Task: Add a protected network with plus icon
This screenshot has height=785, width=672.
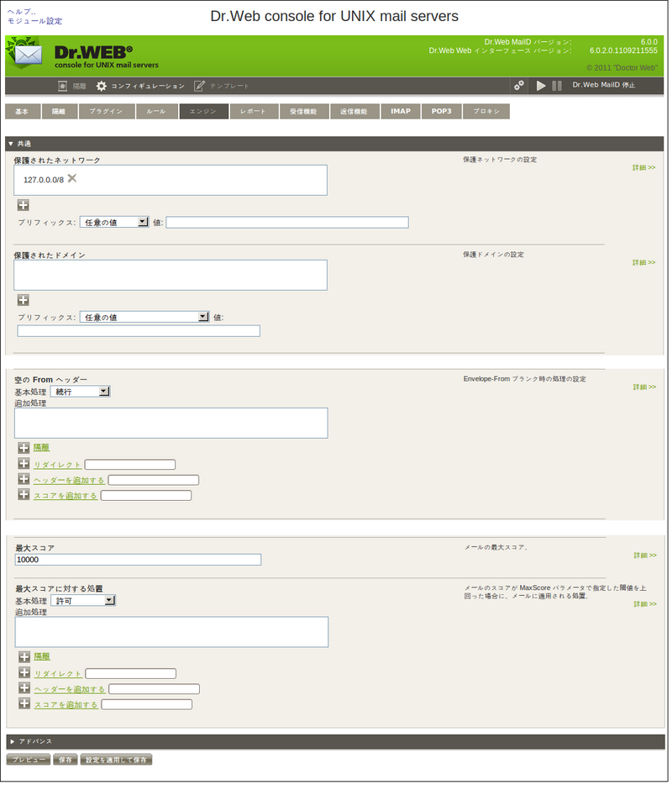Action: coord(23,205)
